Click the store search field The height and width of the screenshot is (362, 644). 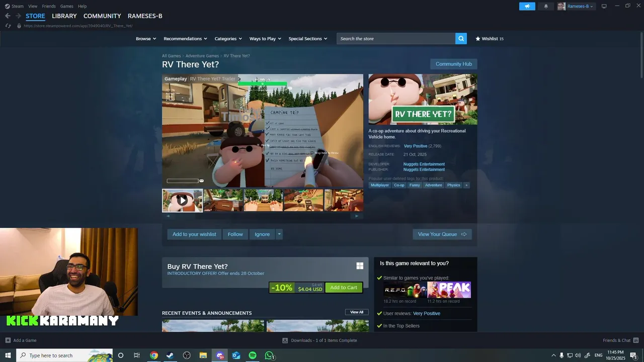[x=396, y=39]
